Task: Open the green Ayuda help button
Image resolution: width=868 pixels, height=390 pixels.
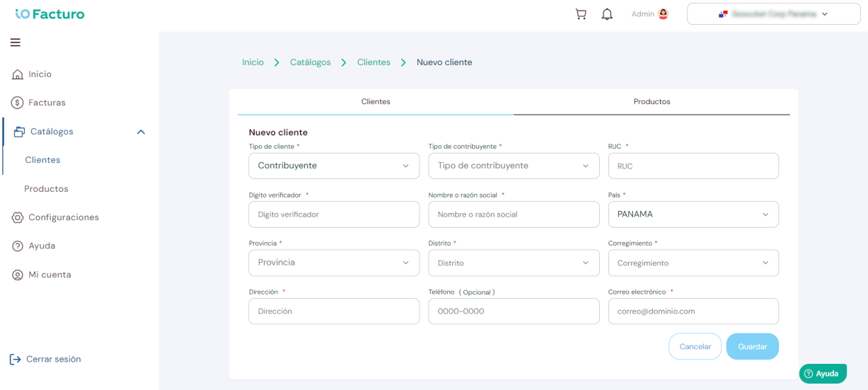Action: tap(823, 374)
